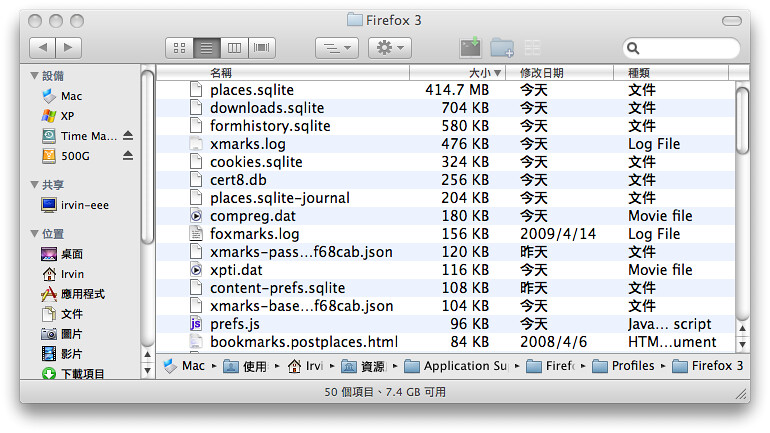Viewport: 770px width, 433px height.
Task: Go forward with the right arrow button
Action: (69, 48)
